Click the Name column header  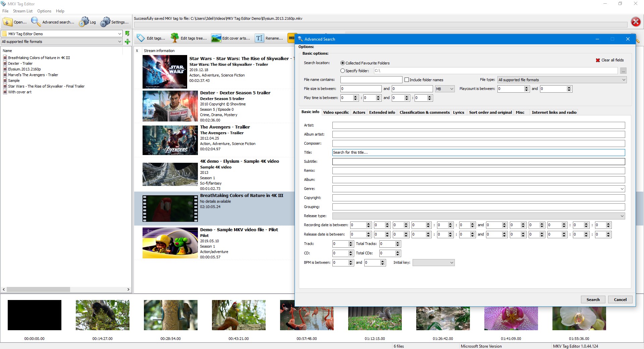7,51
